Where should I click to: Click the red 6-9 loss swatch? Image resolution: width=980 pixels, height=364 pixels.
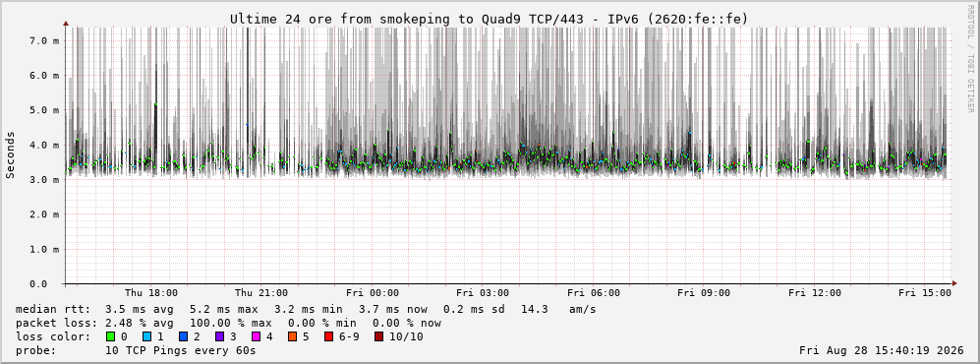click(x=328, y=336)
